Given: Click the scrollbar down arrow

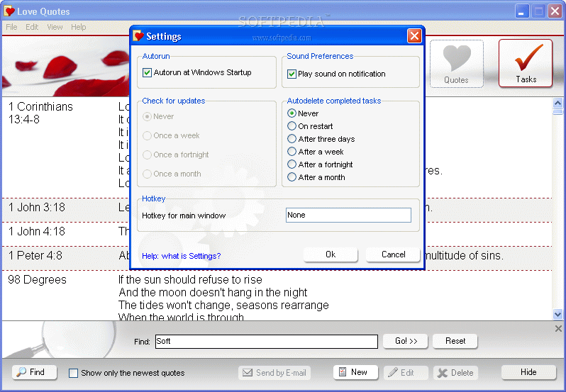Looking at the screenshot, I should (557, 315).
